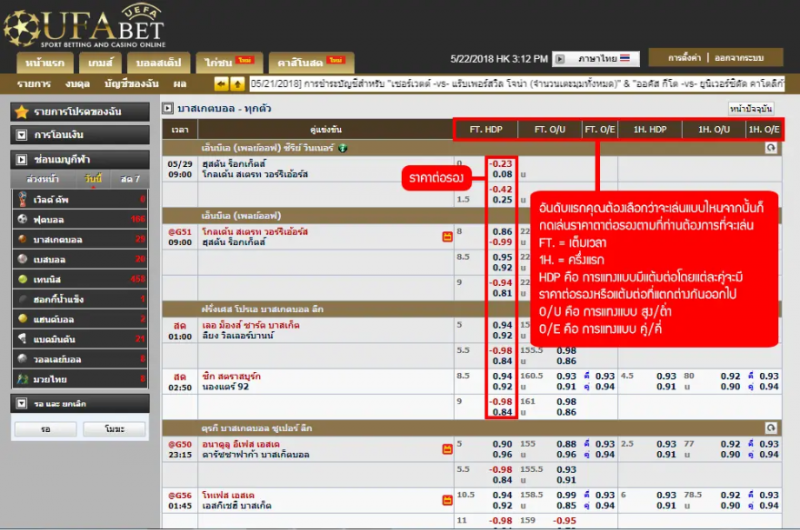Select odds 0.86 for โกลเด้น สเตรท วอริเออร์ส
The height and width of the screenshot is (530, 800).
503,232
